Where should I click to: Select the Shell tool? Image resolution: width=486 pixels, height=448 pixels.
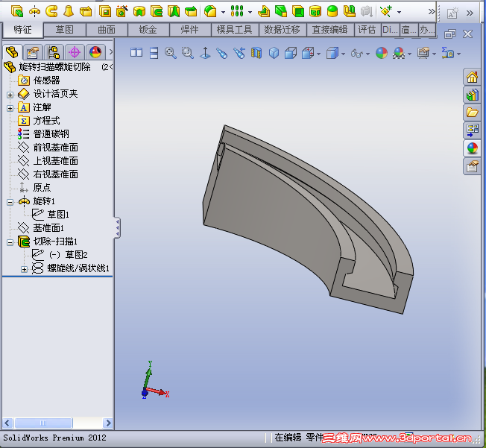[x=298, y=11]
